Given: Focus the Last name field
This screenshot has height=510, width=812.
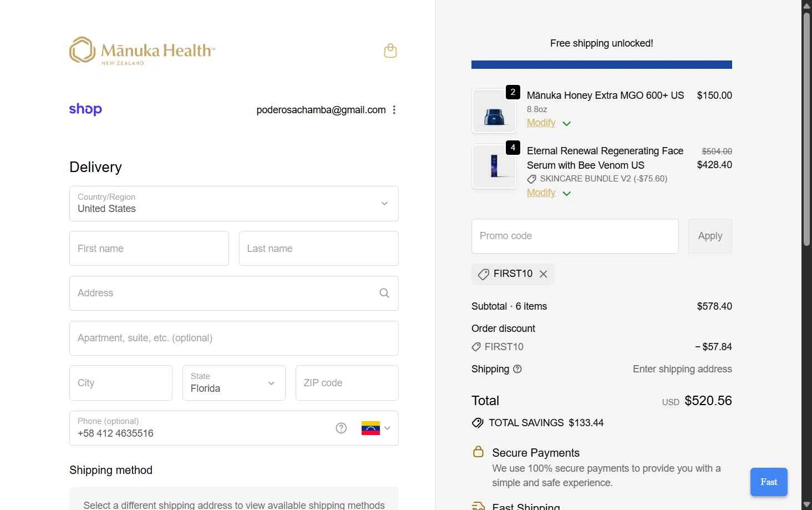Looking at the screenshot, I should click(x=319, y=249).
